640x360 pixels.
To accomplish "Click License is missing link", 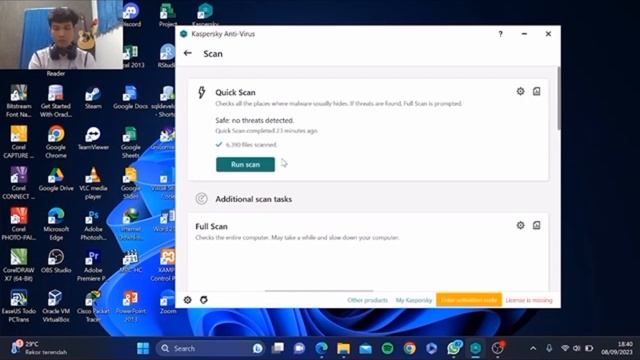I will 529,300.
